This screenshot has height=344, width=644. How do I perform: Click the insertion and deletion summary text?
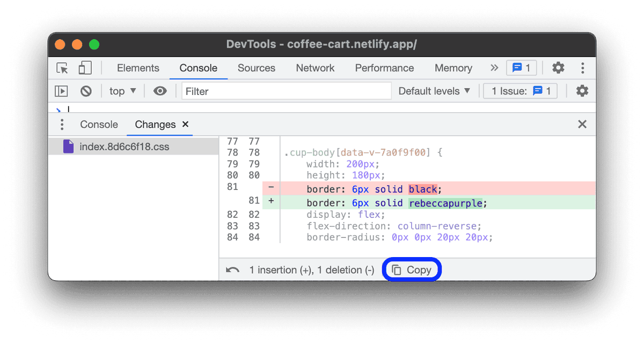[x=312, y=270]
